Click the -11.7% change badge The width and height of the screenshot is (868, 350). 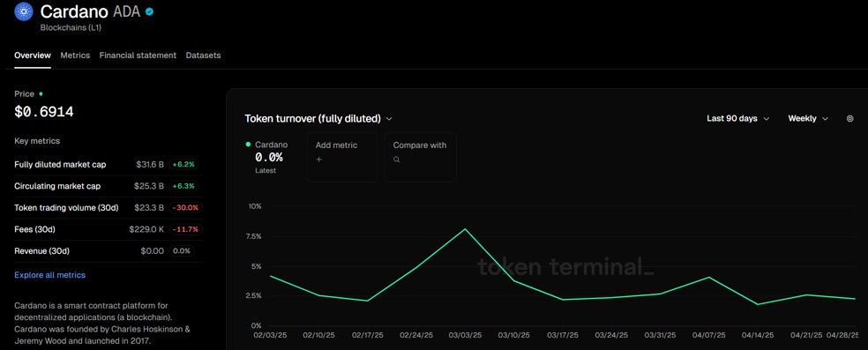coord(186,229)
